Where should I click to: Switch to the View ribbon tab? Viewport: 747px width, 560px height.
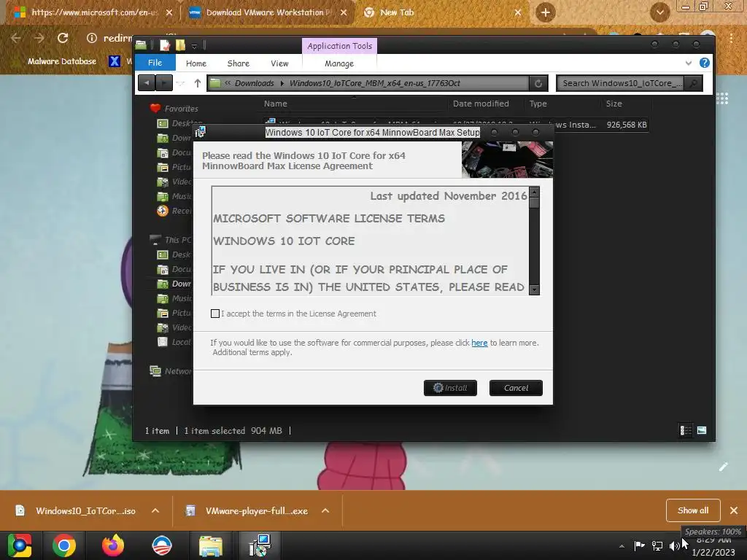279,63
